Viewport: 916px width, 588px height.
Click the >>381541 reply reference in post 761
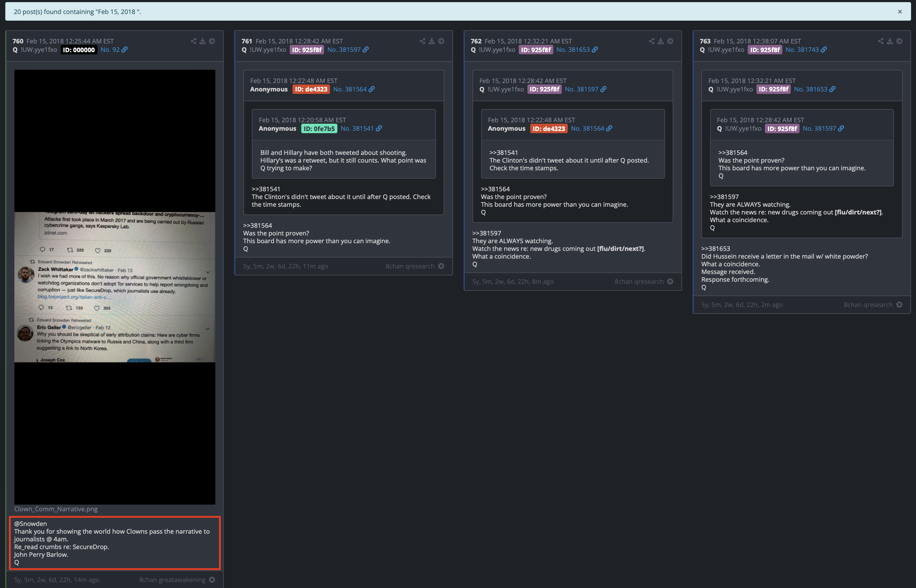[266, 189]
